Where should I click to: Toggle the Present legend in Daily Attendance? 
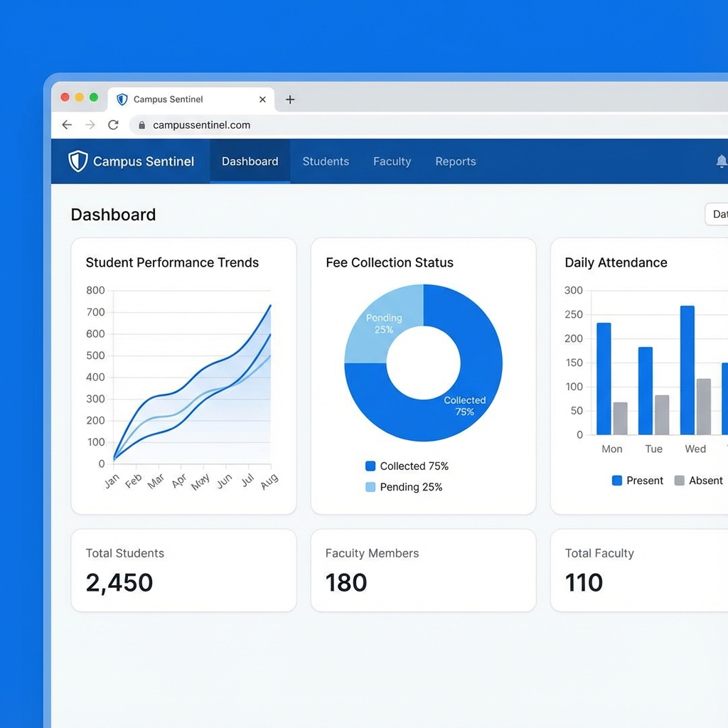[x=636, y=481]
